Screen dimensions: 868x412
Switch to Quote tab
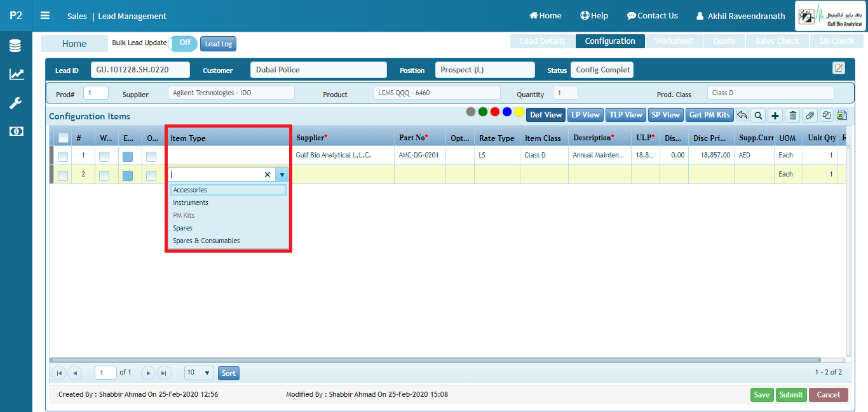[724, 41]
